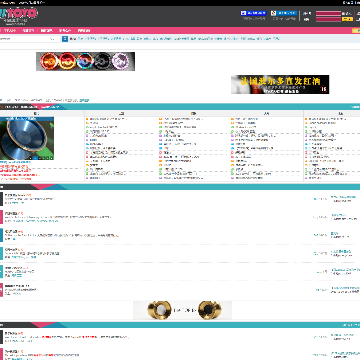Select the first tab in pink navigation bar
This screenshot has height=360, width=360.
point(10,30)
